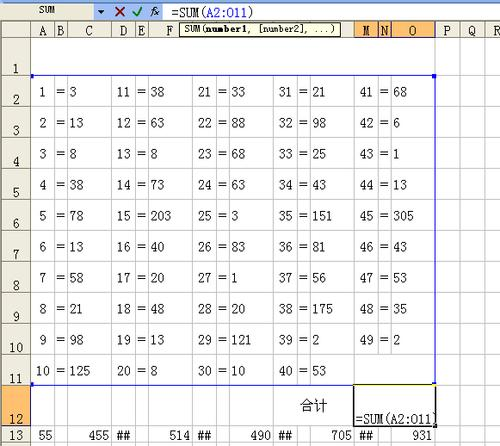Click cell with index 38
The height and width of the screenshot is (446, 500).
coord(285,309)
